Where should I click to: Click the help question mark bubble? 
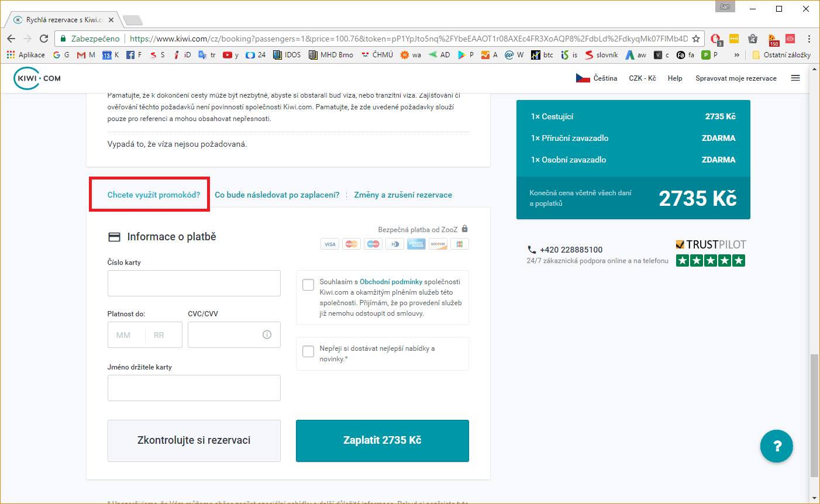click(x=776, y=446)
